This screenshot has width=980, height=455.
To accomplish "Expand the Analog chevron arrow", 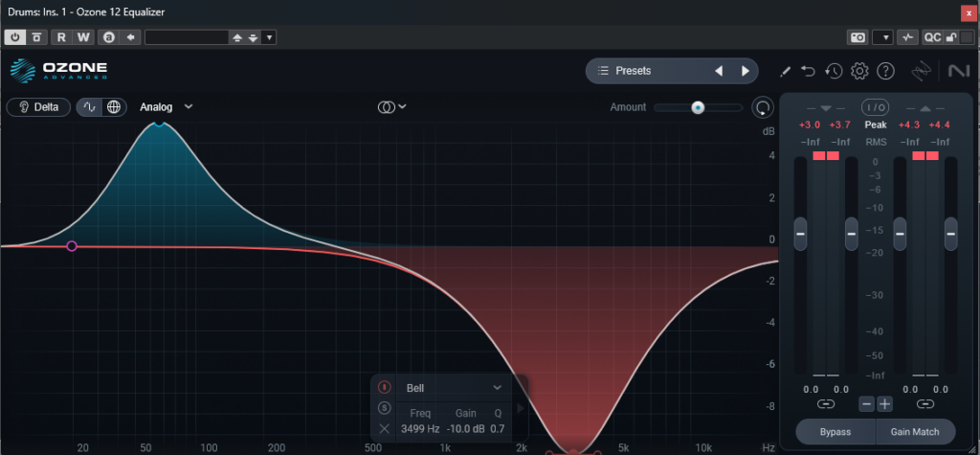I will (x=189, y=107).
